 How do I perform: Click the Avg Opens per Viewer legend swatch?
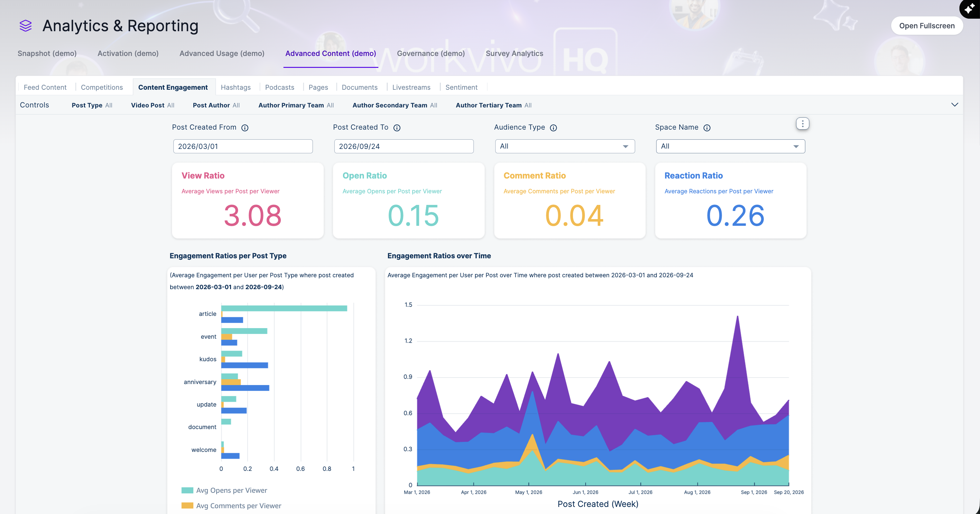point(187,491)
